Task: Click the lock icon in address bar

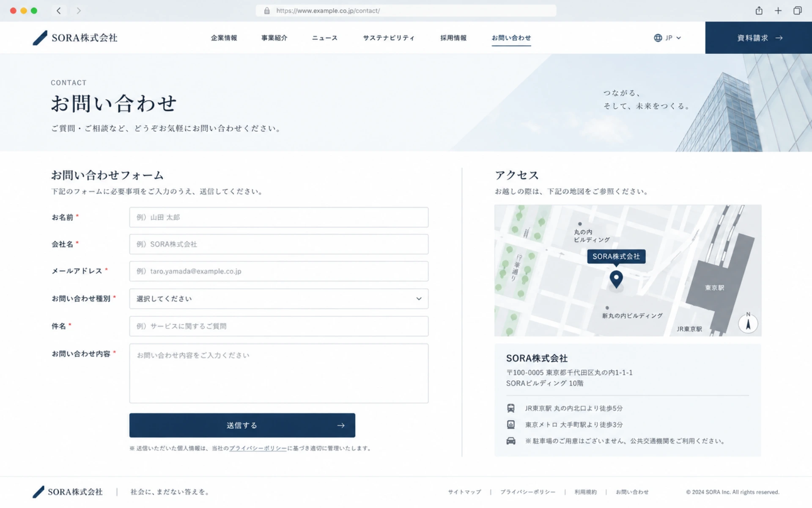Action: [267, 11]
